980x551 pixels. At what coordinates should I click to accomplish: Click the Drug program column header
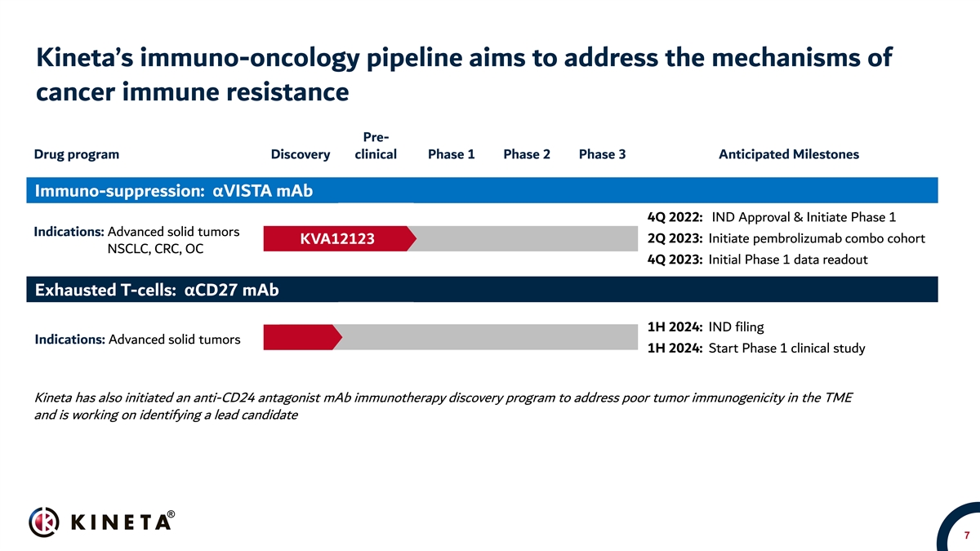[77, 154]
